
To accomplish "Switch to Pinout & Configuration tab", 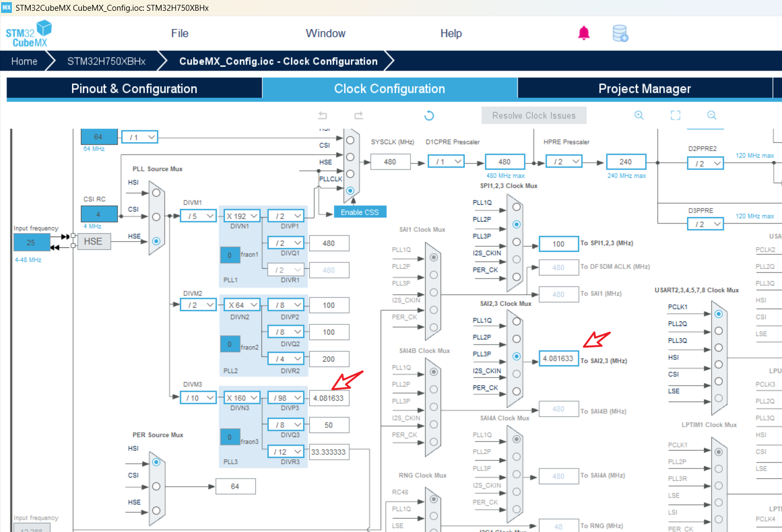I will click(134, 89).
